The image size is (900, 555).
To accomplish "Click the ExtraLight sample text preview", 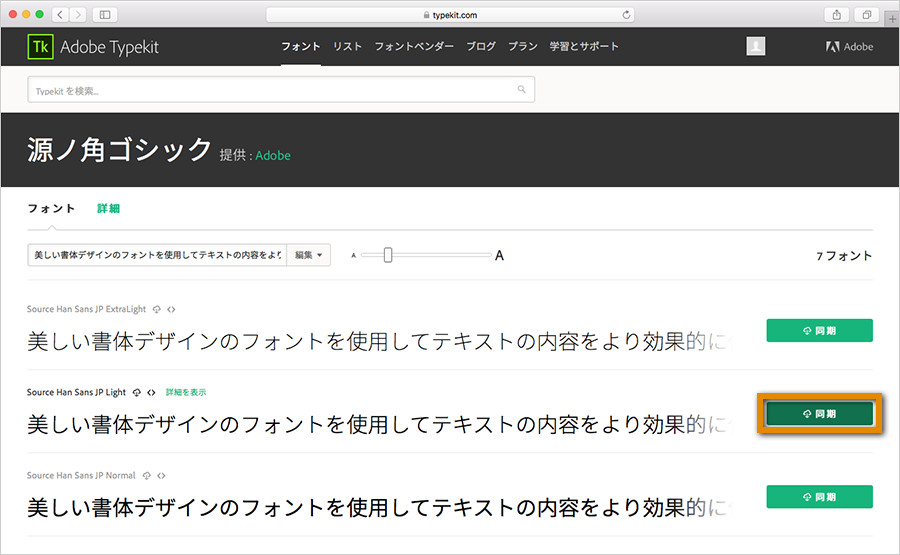I will [x=379, y=341].
